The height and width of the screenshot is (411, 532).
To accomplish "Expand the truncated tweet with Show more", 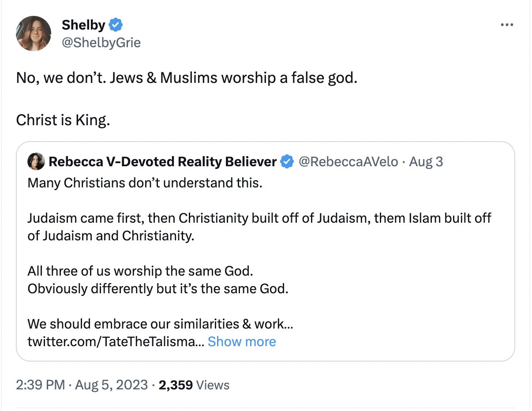I will tap(242, 341).
